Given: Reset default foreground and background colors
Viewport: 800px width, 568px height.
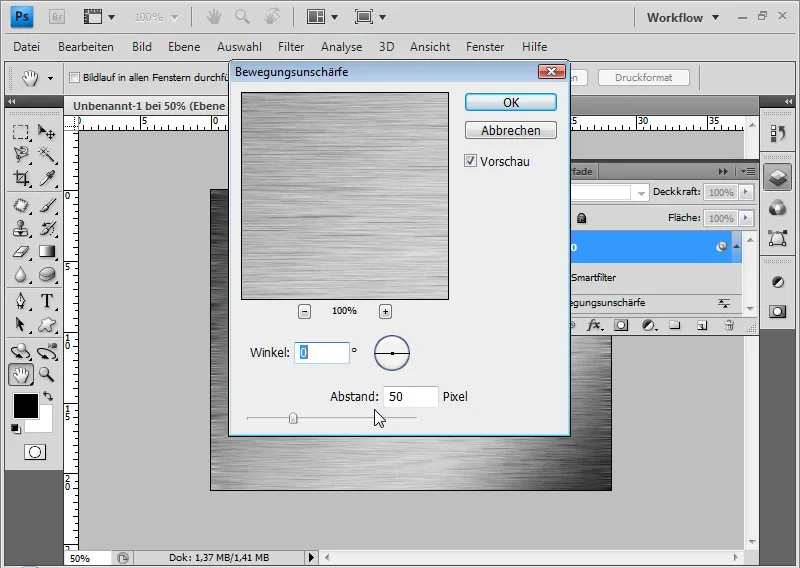Looking at the screenshot, I should [x=16, y=429].
